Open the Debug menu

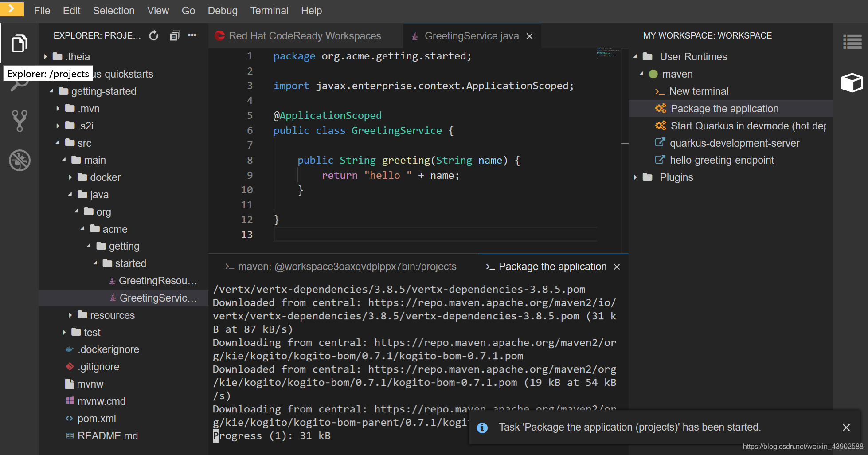click(223, 11)
